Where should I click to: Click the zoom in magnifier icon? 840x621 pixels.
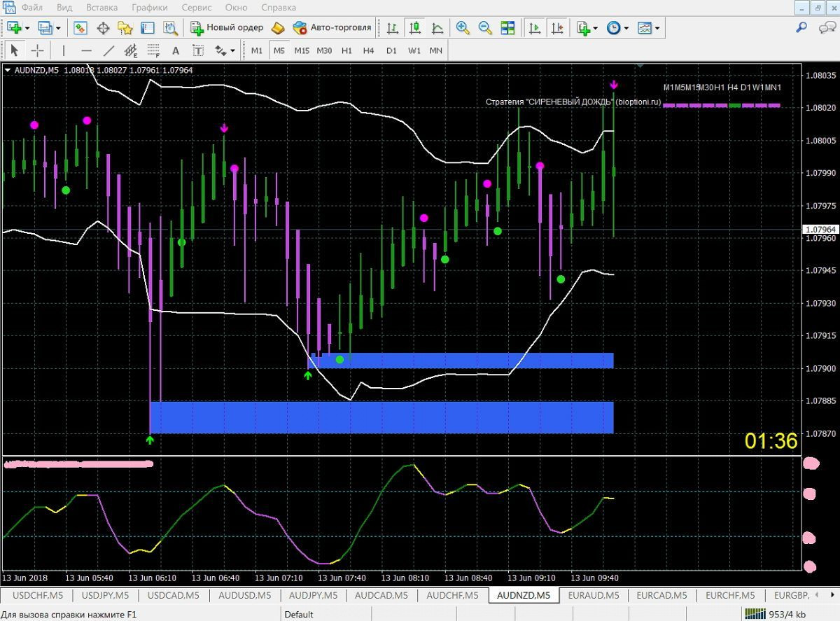(463, 28)
